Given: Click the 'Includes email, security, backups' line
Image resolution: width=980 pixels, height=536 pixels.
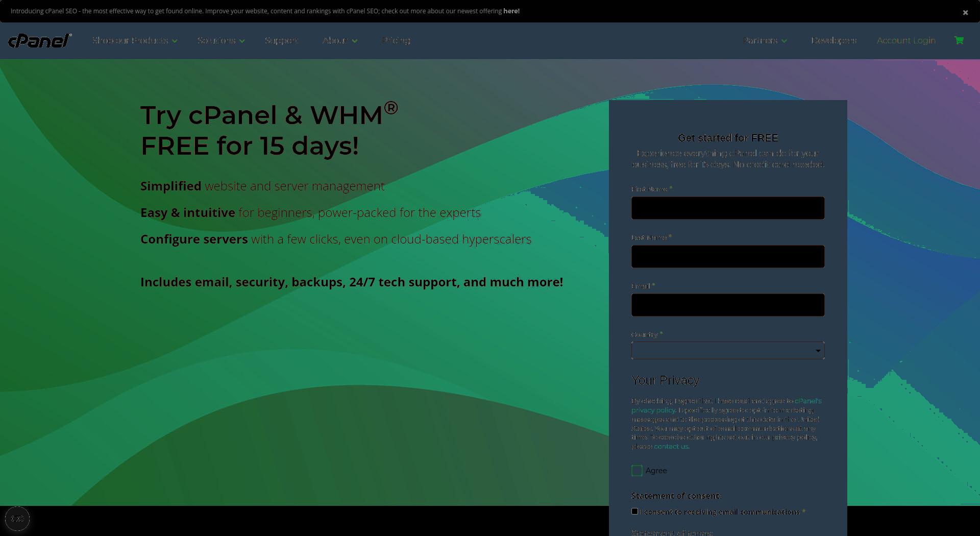Looking at the screenshot, I should [352, 282].
